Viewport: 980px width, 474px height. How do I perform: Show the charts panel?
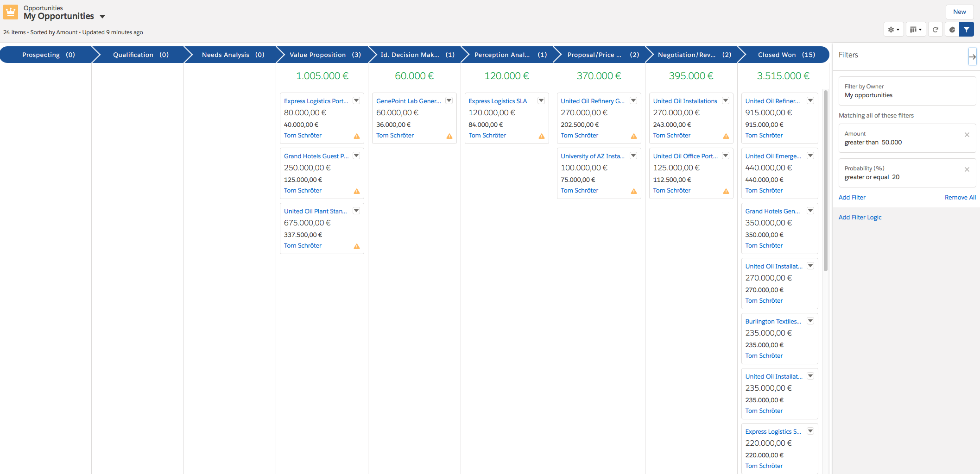(x=952, y=30)
